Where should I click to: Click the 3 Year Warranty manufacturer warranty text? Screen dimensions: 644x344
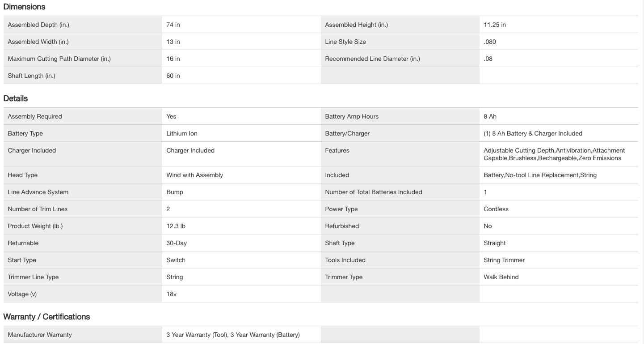point(233,335)
